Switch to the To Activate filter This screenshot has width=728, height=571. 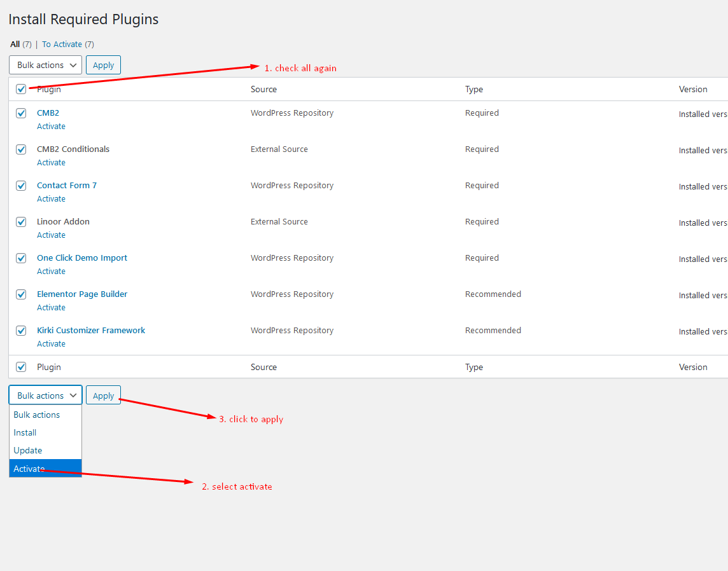[62, 45]
